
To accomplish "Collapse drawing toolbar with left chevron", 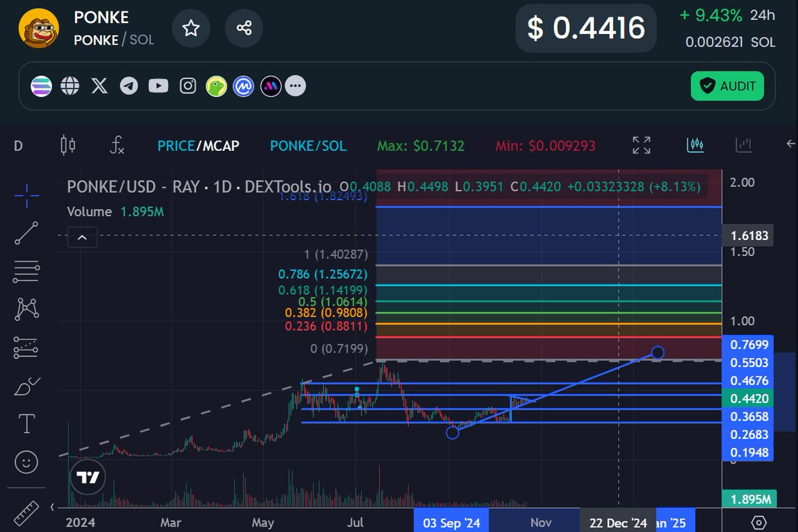I will pos(53,507).
